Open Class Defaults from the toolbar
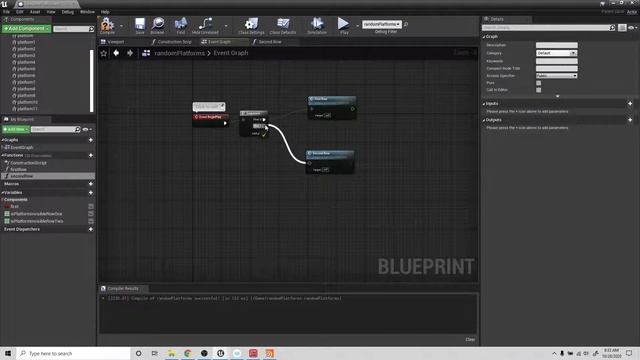This screenshot has height=360, width=640. (x=282, y=24)
